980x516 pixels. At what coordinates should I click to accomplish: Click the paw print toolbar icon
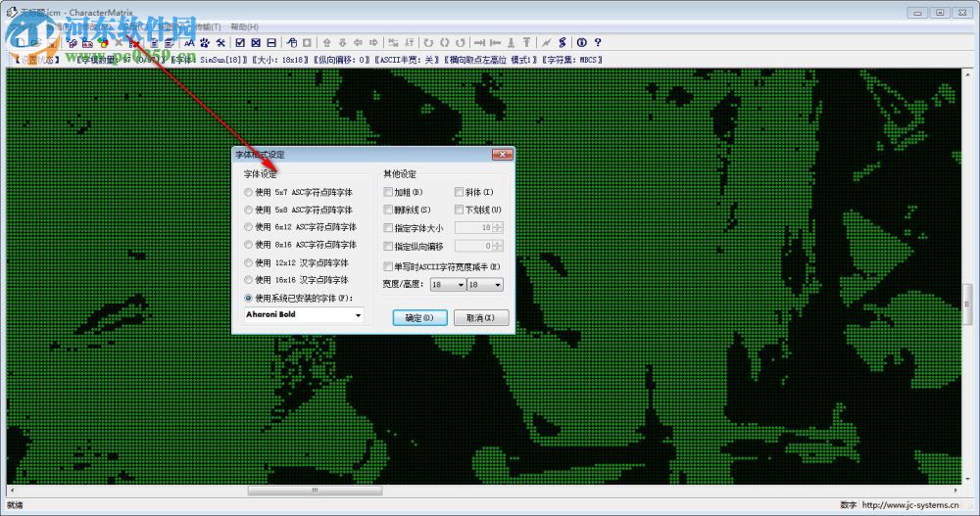pyautogui.click(x=205, y=42)
